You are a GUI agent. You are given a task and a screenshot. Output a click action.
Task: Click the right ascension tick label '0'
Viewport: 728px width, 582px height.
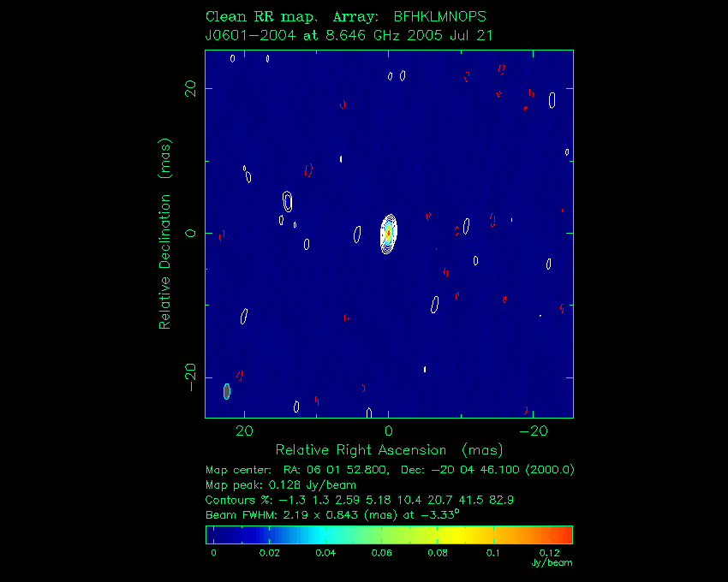pos(389,431)
